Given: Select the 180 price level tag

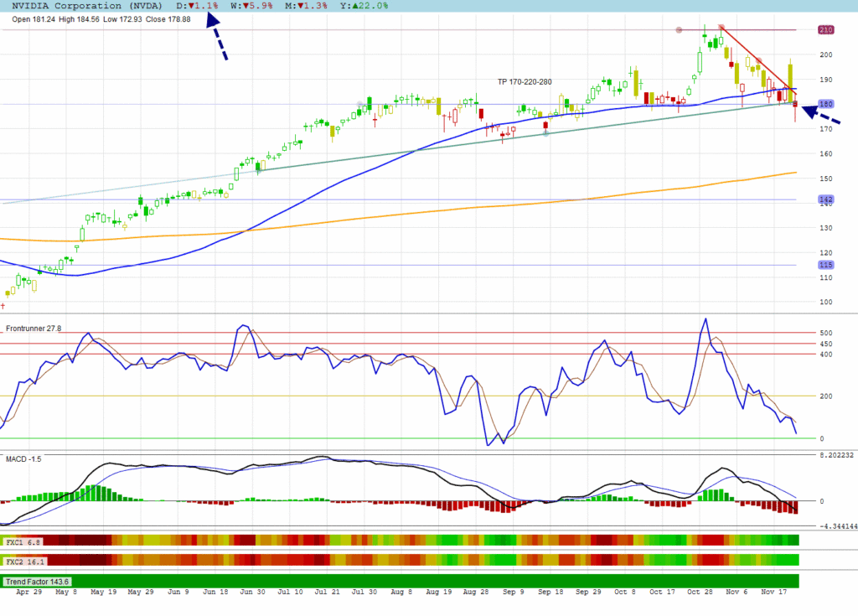Looking at the screenshot, I should click(825, 104).
